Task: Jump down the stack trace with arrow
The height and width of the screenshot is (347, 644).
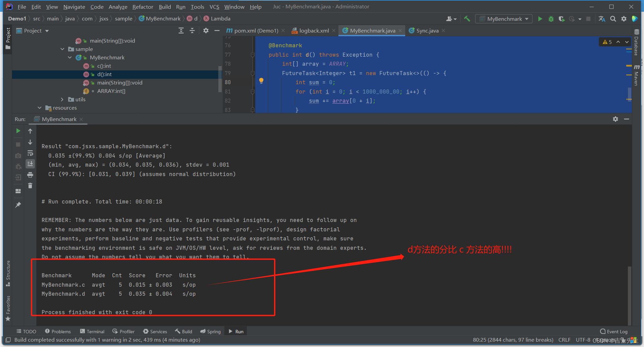Action: click(x=30, y=142)
